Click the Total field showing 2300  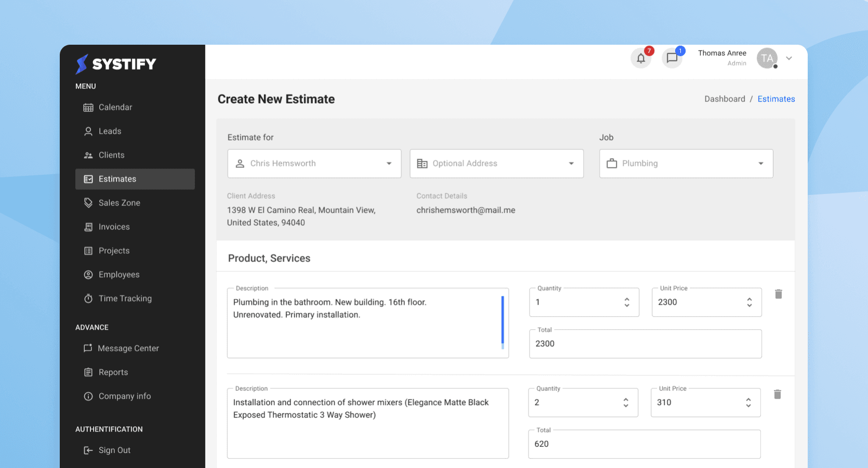point(646,344)
